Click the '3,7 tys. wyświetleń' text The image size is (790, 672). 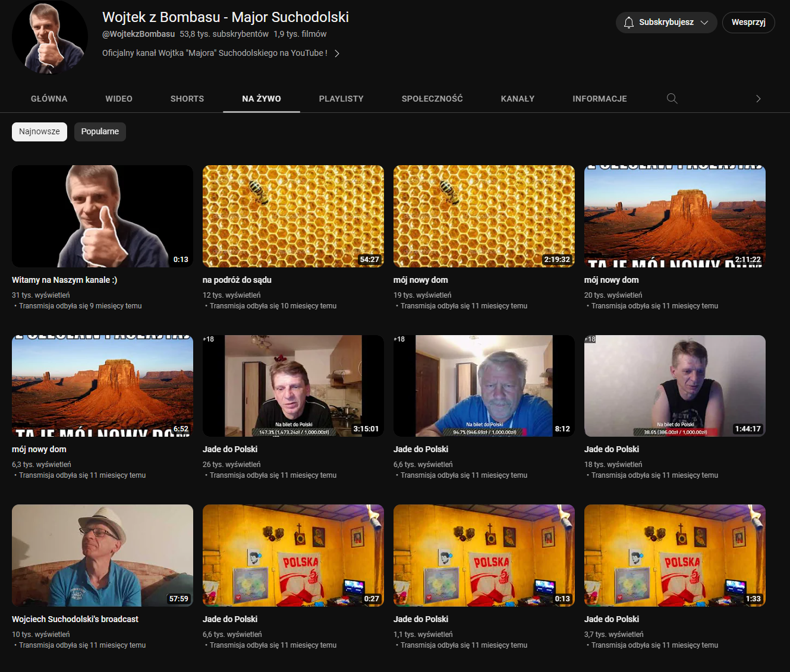(x=614, y=635)
